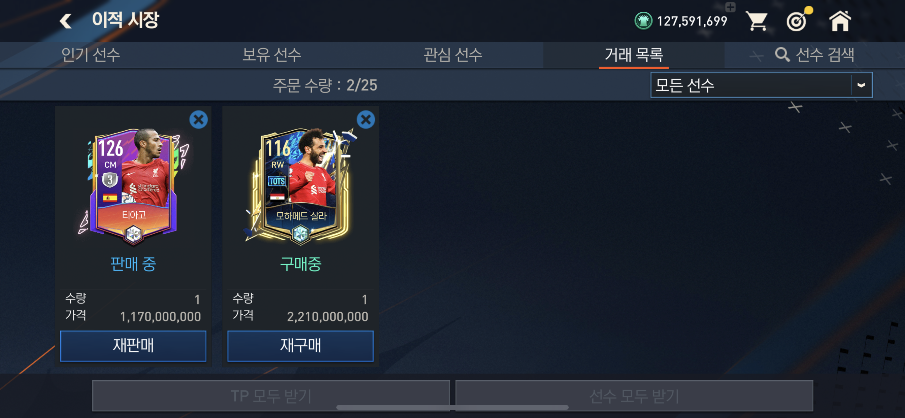Open the target missions icon
905x418 pixels.
click(x=798, y=21)
